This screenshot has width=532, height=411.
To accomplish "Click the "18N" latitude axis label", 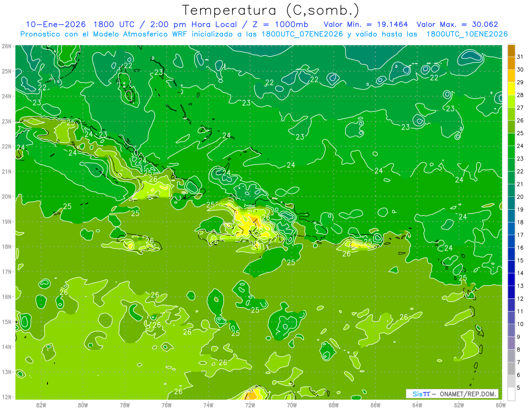I will pyautogui.click(x=6, y=247).
